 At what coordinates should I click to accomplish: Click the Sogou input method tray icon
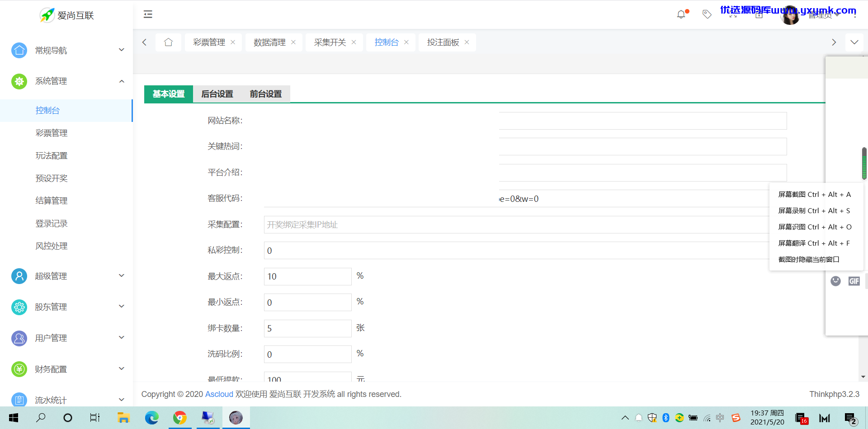click(736, 418)
